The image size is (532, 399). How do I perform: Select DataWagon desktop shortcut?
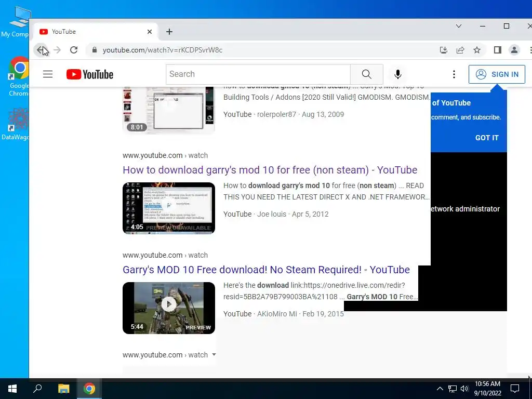click(16, 124)
